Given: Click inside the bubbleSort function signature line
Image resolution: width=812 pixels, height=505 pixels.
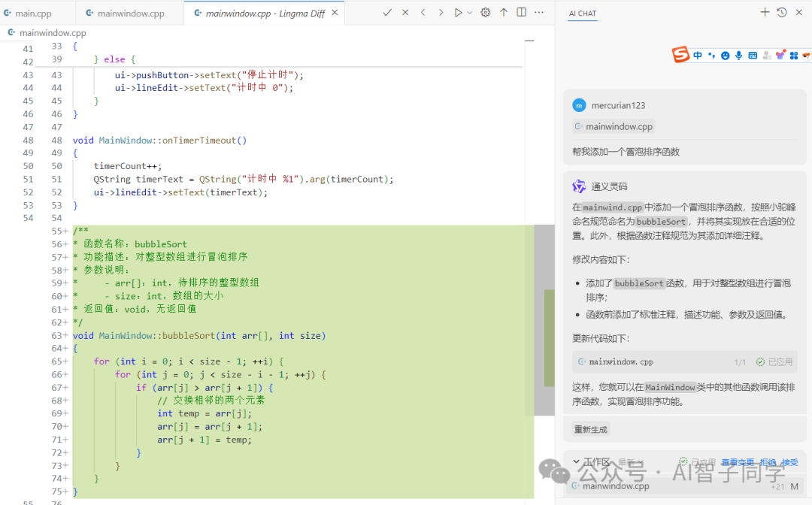Looking at the screenshot, I should coord(199,335).
